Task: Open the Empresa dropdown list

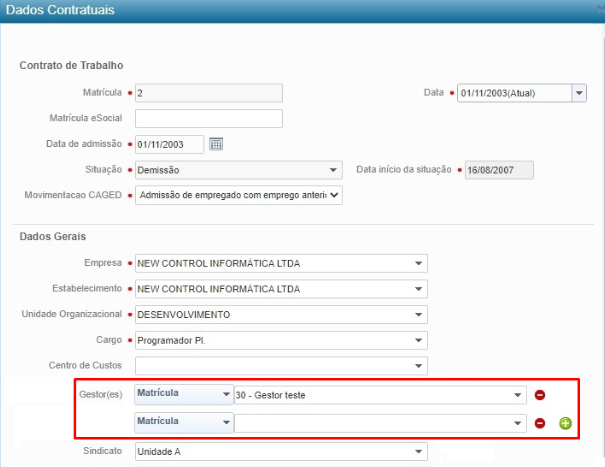Action: [x=418, y=264]
